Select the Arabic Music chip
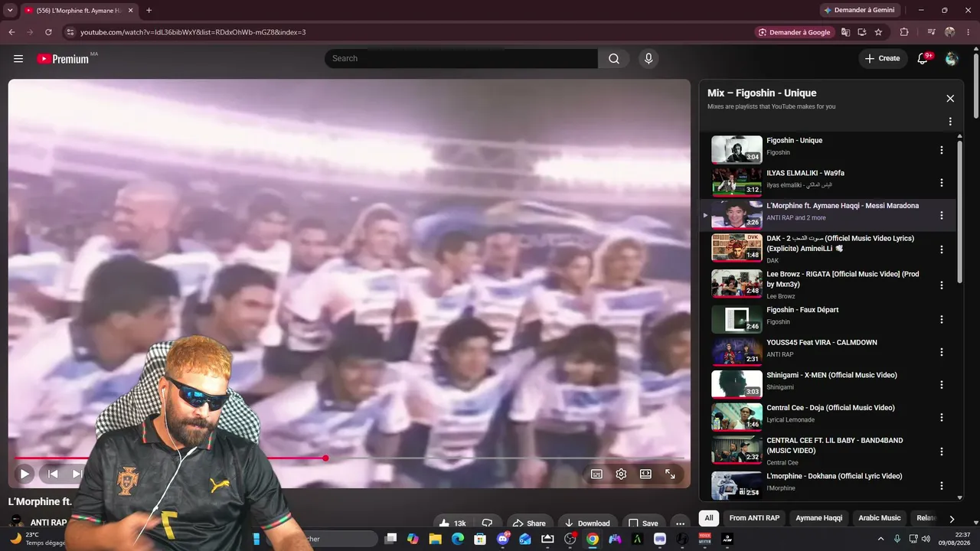The width and height of the screenshot is (980, 551). click(880, 518)
